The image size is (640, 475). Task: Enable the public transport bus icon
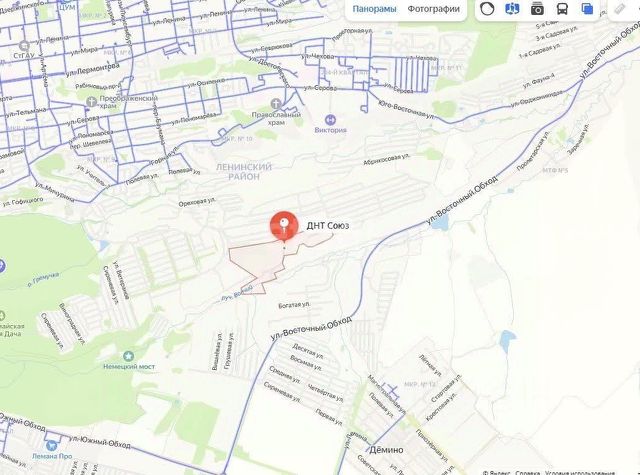pyautogui.click(x=562, y=9)
